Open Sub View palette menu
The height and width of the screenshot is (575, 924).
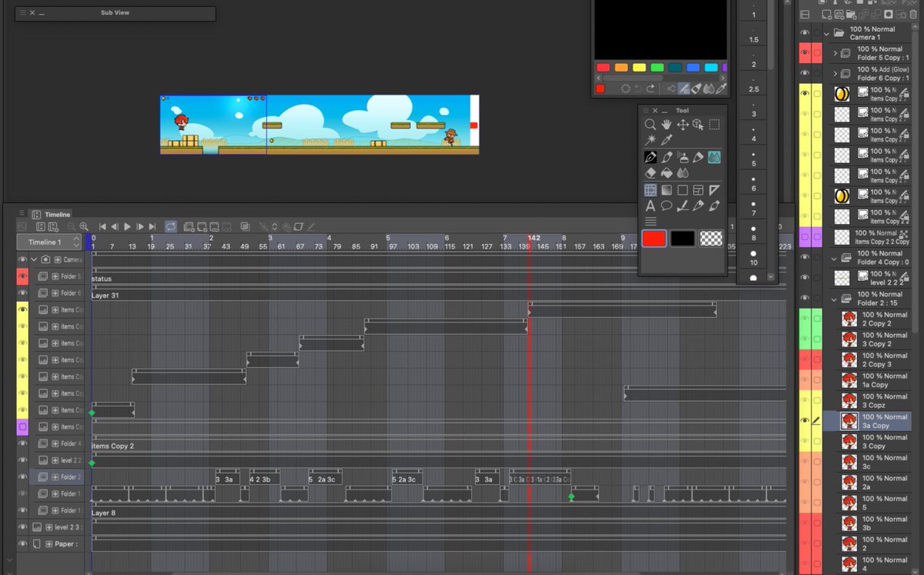22,13
